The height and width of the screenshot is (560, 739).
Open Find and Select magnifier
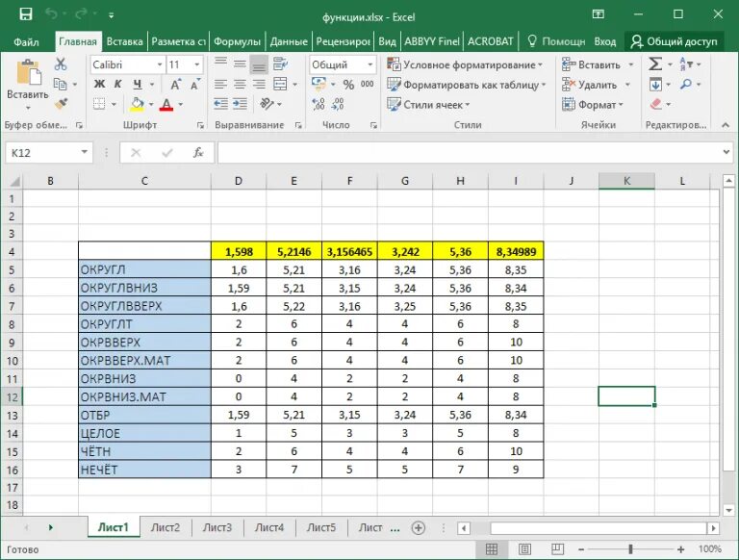(686, 85)
